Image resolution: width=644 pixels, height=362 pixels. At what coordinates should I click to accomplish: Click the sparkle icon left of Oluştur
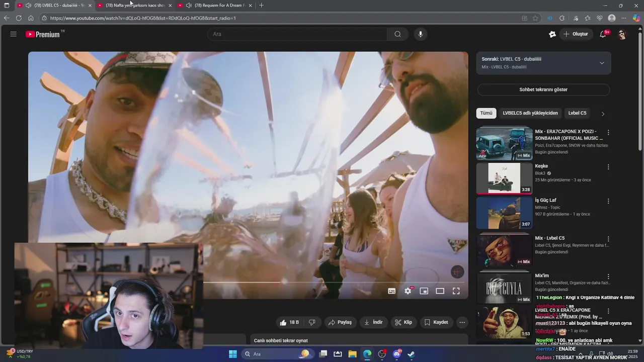[552, 34]
